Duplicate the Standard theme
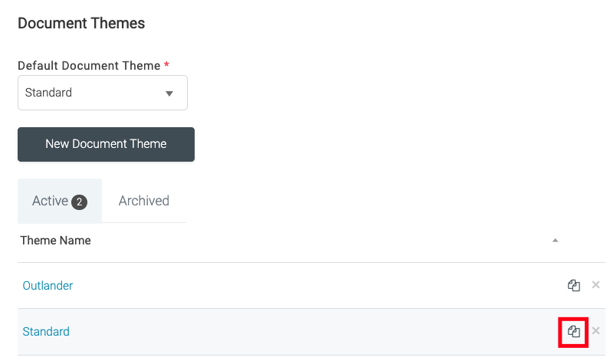610x364 pixels. [573, 332]
